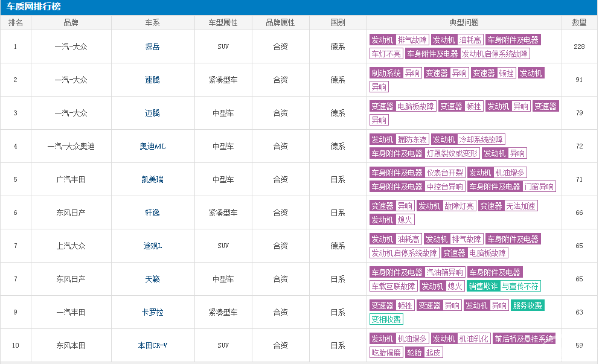Screen dimensions: 602x364
Task: Select the 排气故障 problem tag for 探岳
Action: [x=412, y=39]
